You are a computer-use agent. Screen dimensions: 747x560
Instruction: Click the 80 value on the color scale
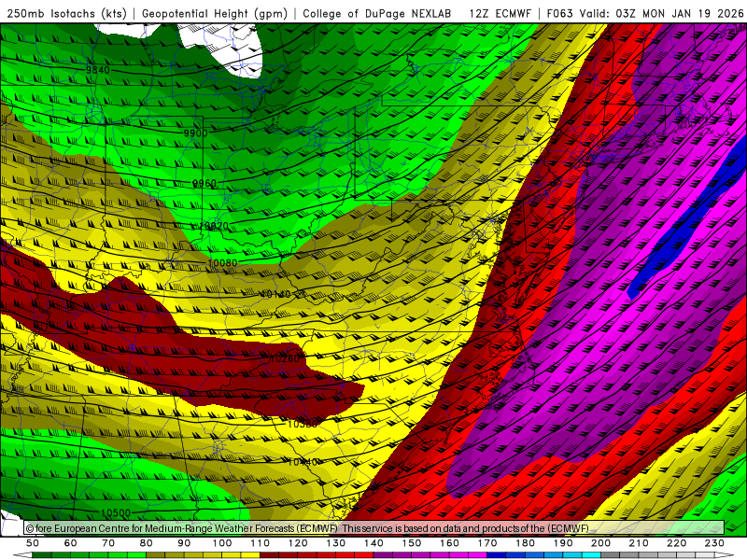pos(147,543)
